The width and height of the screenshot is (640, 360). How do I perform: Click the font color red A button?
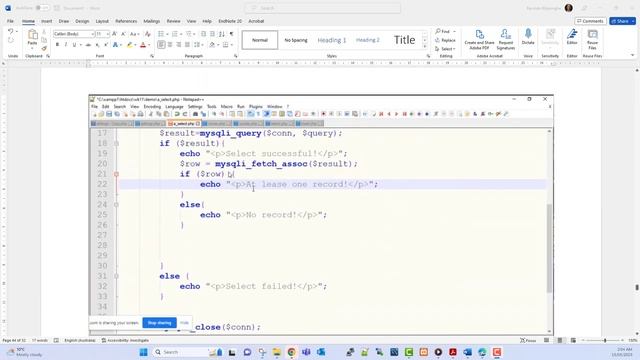(x=143, y=45)
